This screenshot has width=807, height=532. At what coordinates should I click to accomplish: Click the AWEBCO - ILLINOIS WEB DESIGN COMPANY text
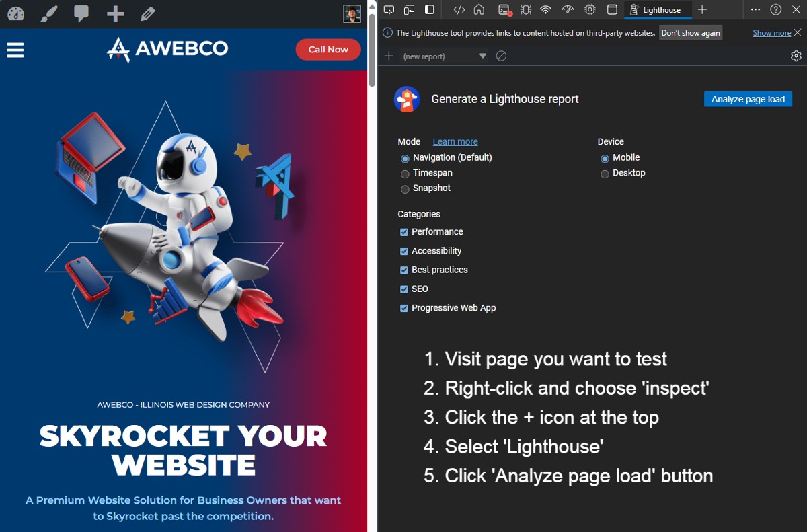[x=183, y=405]
